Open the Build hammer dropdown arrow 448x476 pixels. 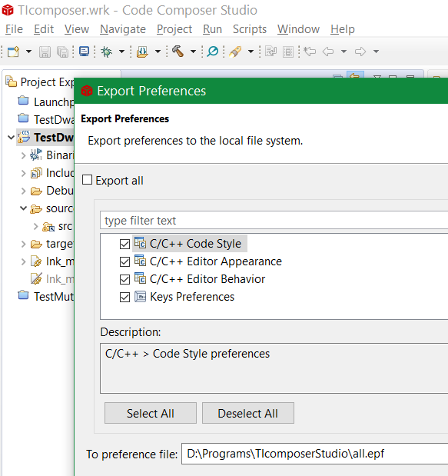point(193,52)
